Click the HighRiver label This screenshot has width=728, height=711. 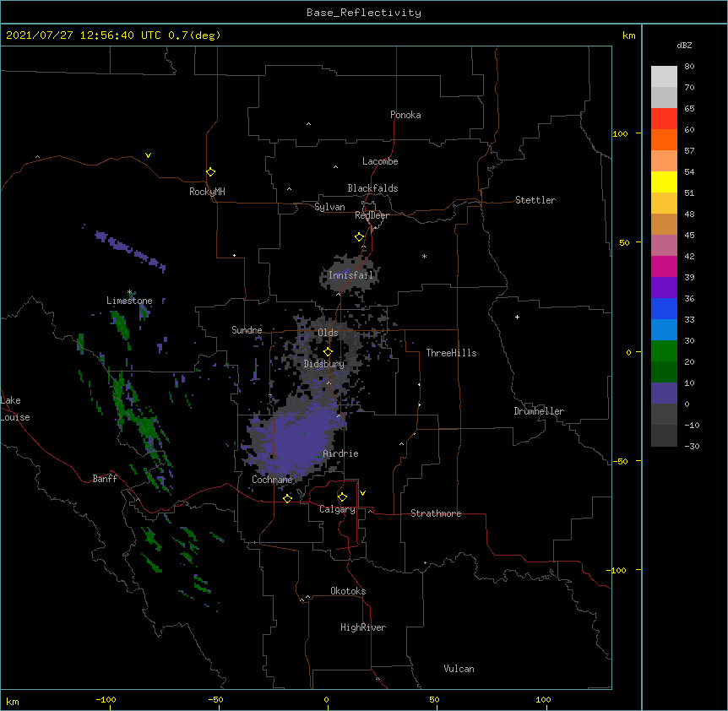tap(363, 627)
